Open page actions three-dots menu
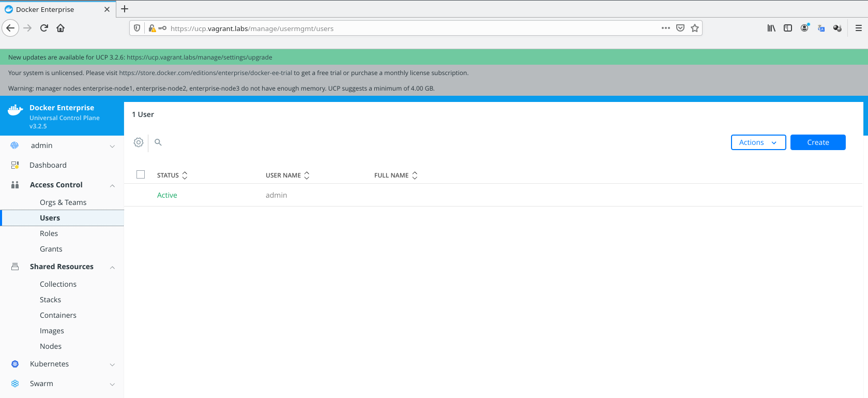This screenshot has width=868, height=398. (666, 28)
